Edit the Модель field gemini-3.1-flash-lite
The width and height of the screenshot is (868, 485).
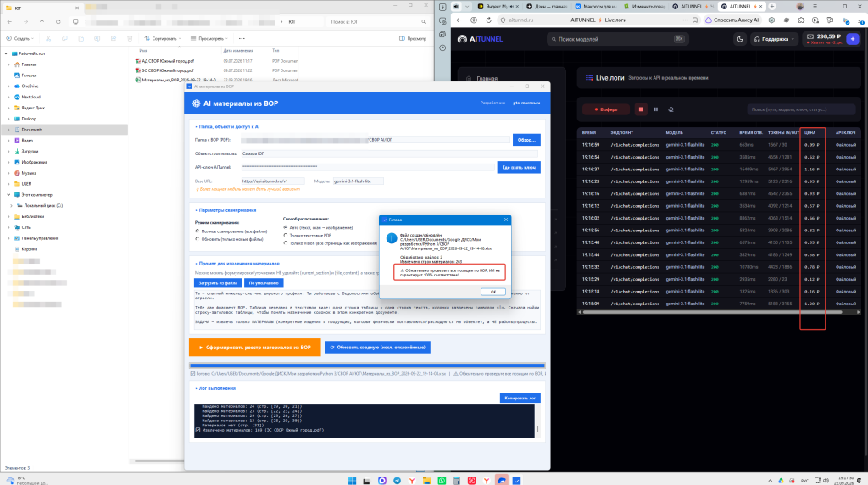coord(358,181)
